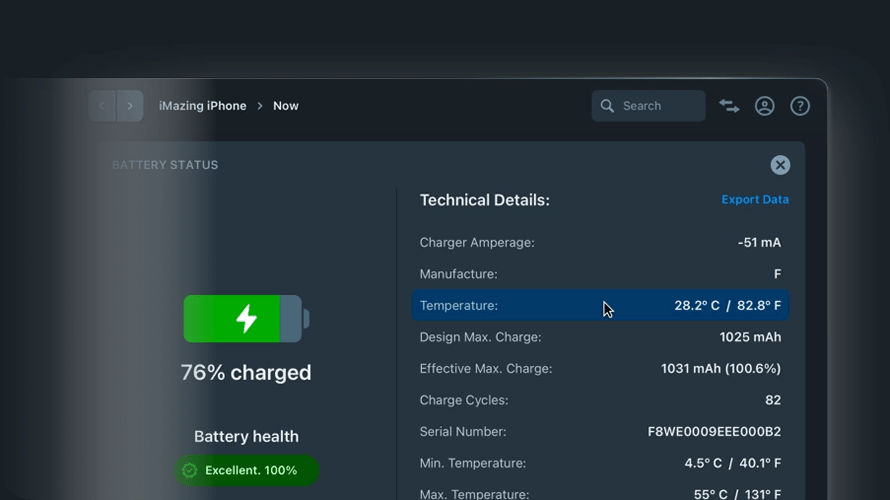Open the user account icon

pos(765,106)
